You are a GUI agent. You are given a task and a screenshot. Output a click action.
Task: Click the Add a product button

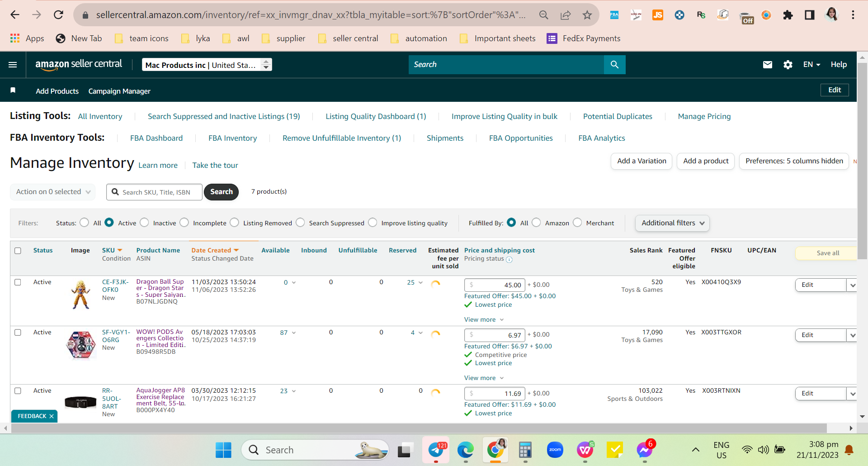[706, 161]
